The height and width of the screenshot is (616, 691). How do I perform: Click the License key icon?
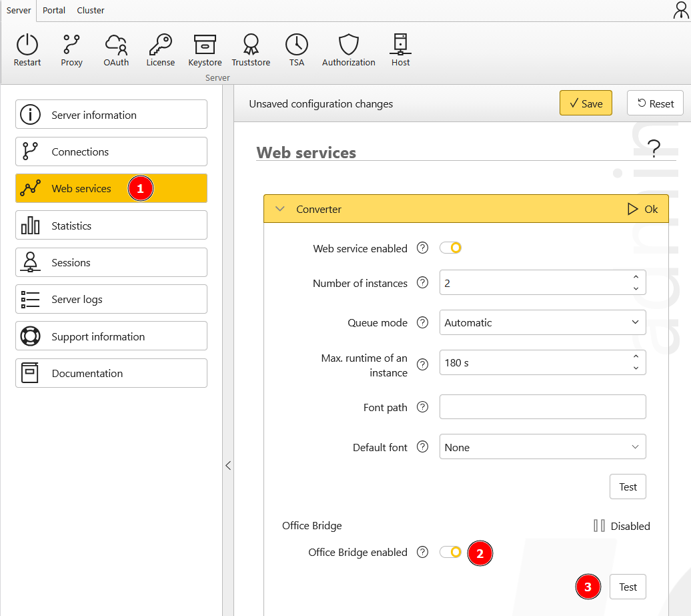[x=160, y=45]
